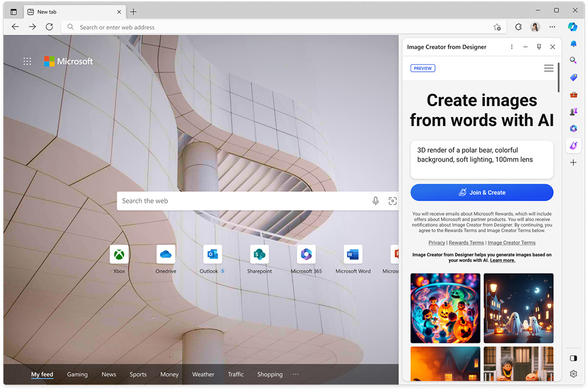The width and height of the screenshot is (588, 390).
Task: Switch to the Gaming feed tab
Action: coord(77,374)
